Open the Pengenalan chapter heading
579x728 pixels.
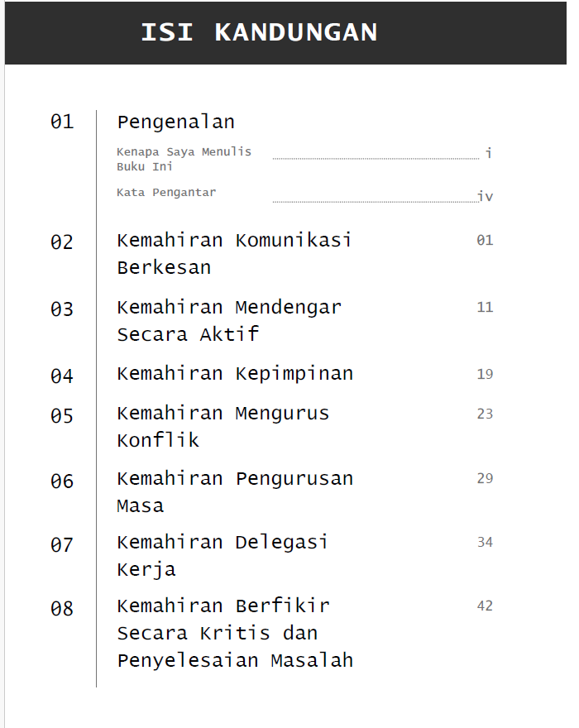tap(175, 122)
